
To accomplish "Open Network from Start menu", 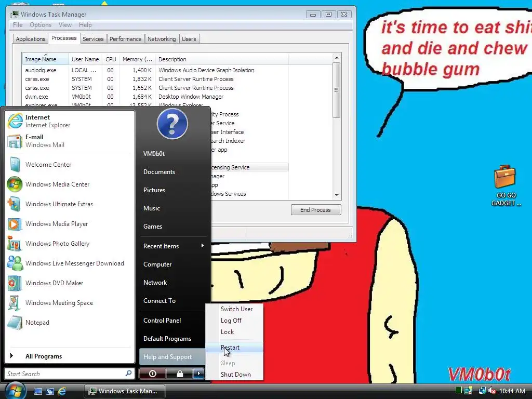I will (174, 283).
